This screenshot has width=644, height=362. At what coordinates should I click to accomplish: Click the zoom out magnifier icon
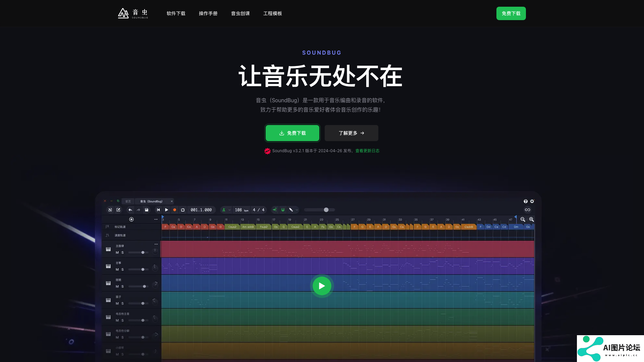click(x=523, y=219)
